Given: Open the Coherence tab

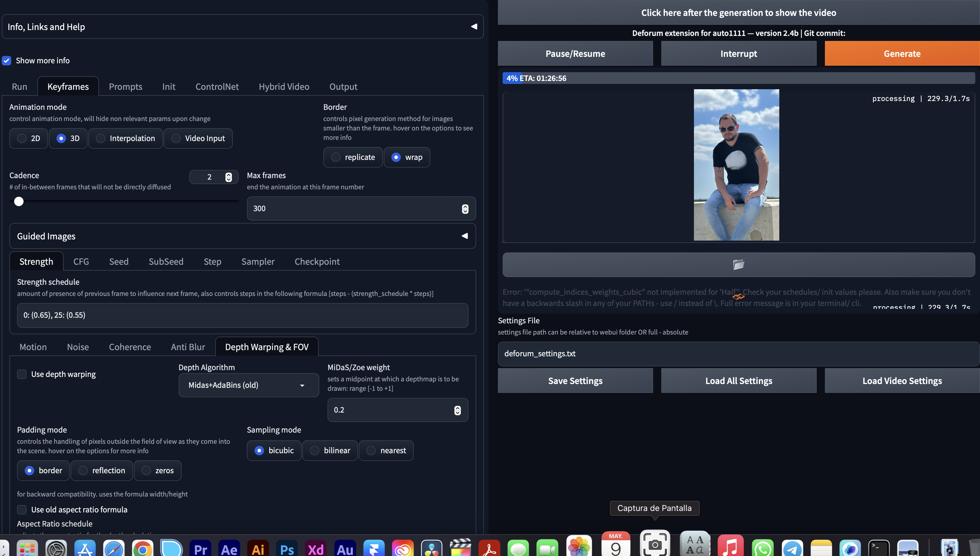Looking at the screenshot, I should coord(130,347).
